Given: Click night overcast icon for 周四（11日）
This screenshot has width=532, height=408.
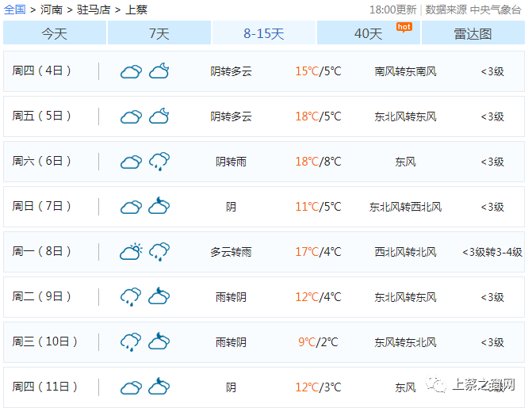Looking at the screenshot, I should click(159, 386).
